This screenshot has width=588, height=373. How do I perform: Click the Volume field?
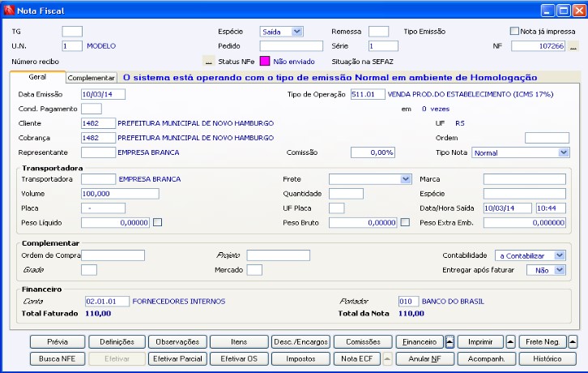(x=120, y=194)
